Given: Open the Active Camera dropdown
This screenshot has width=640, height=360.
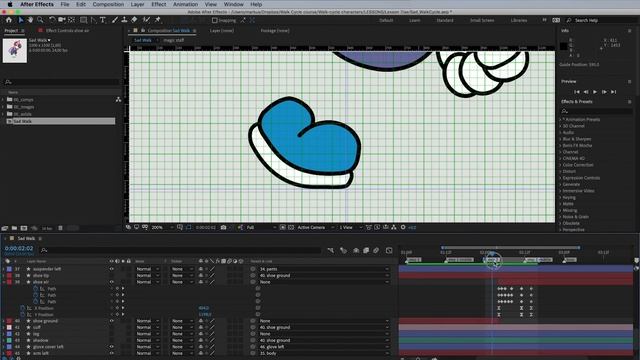Looking at the screenshot, I should click(316, 227).
